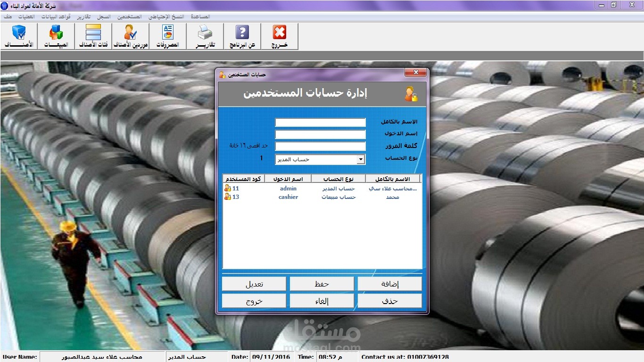The image size is (644, 362).
Task: Click status bar user name محاسب علاء سيد عبدالصبور
Action: click(102, 357)
